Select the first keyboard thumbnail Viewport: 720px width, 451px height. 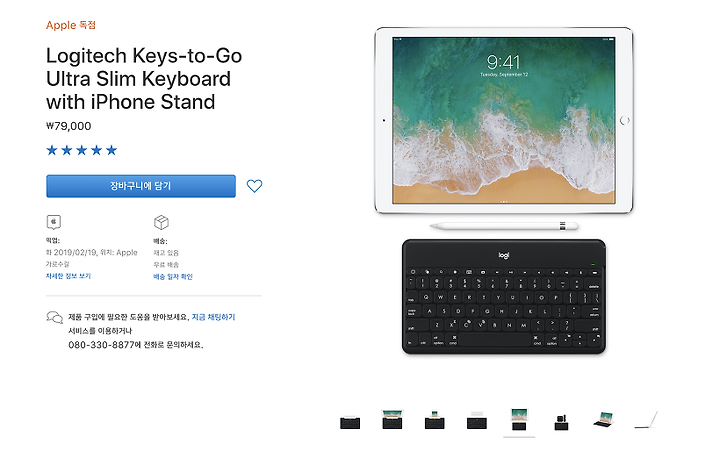tap(350, 422)
